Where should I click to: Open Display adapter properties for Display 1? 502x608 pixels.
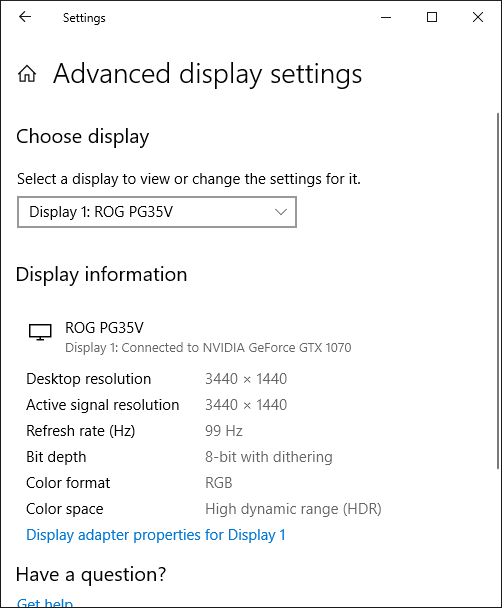tap(156, 535)
